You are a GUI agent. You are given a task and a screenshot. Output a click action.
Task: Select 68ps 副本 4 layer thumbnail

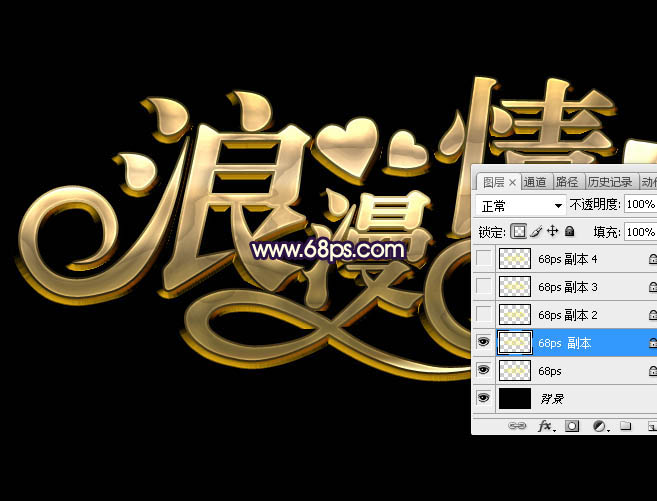pos(515,258)
